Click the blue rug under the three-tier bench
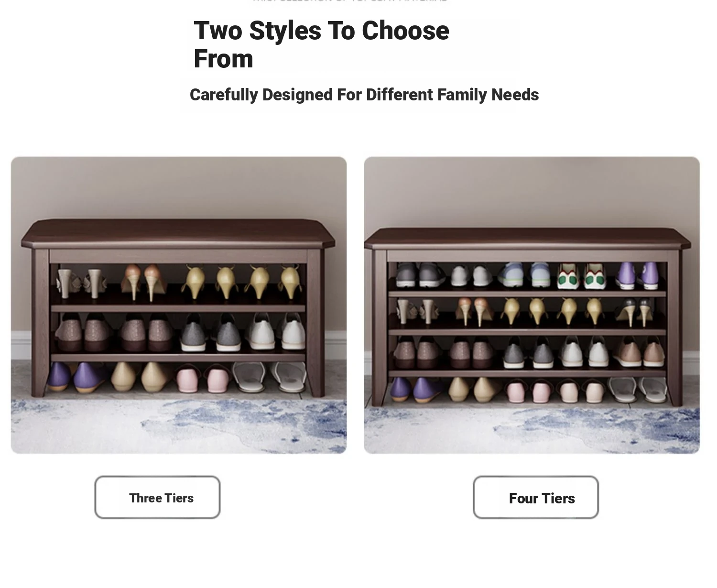This screenshot has height=588, width=717. click(x=179, y=425)
